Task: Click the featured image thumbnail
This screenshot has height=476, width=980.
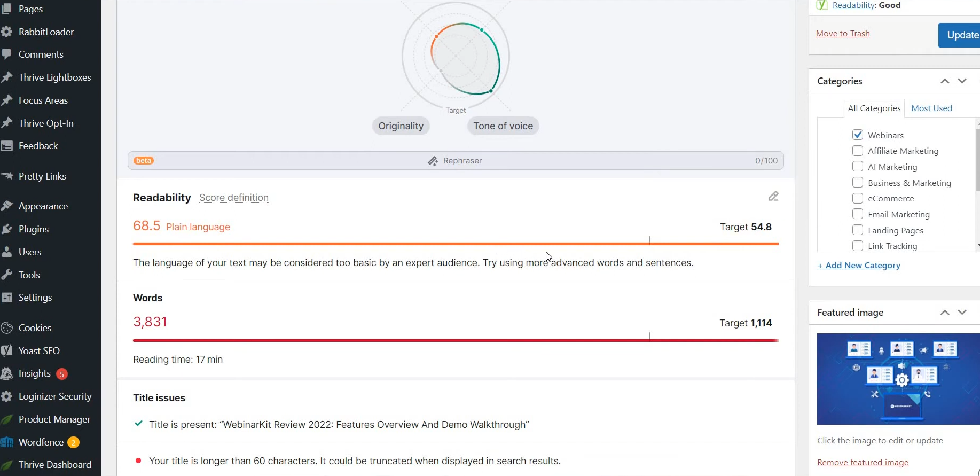Action: (898, 379)
